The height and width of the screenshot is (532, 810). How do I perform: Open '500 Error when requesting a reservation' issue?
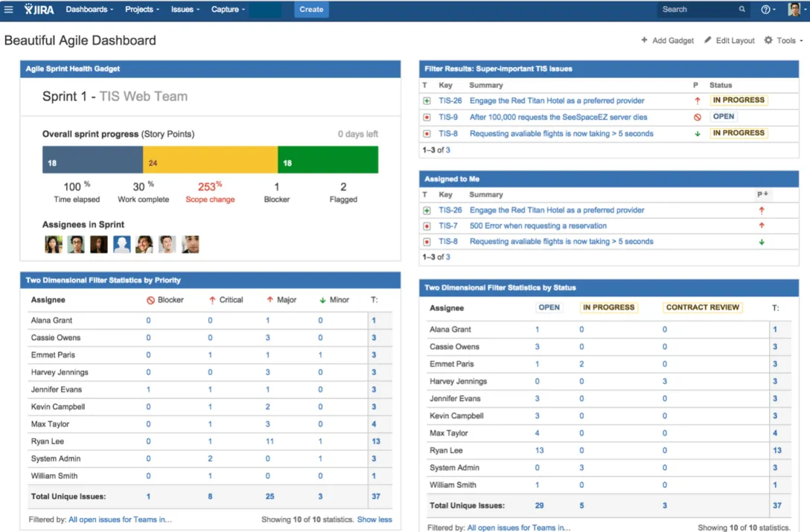[x=538, y=226]
